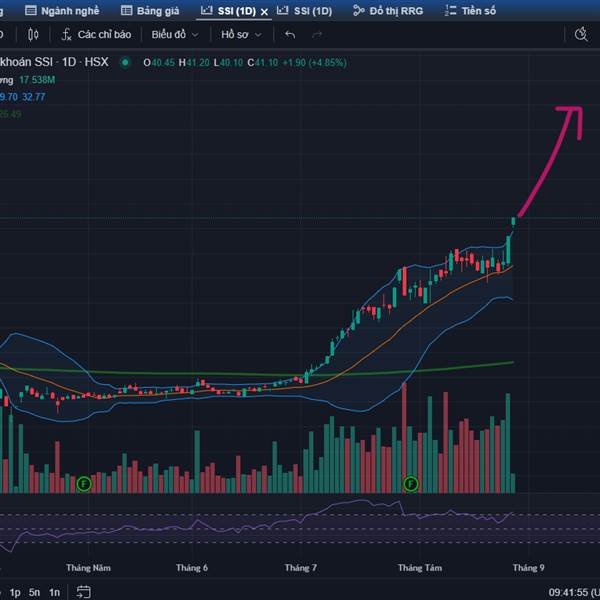The image size is (600, 600).
Task: Click the Tháng Năm axis label
Action: (88, 567)
